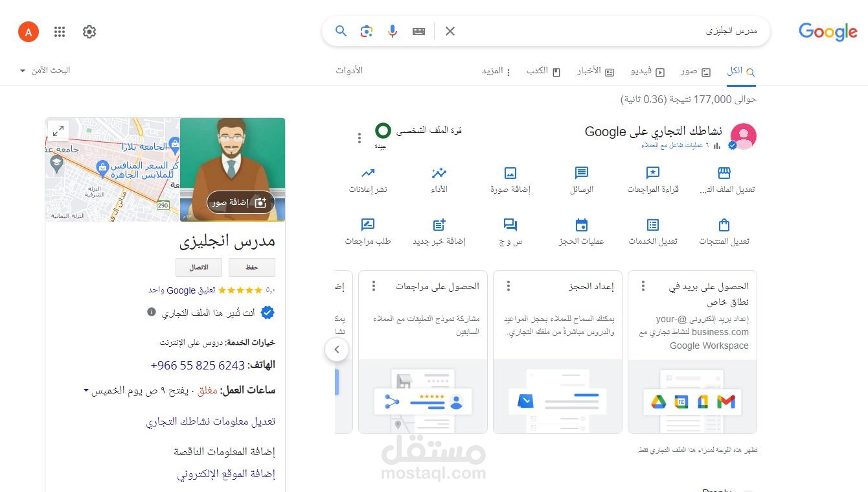Open إعداد الحجز suggestion card
This screenshot has width=868, height=492.
[557, 352]
